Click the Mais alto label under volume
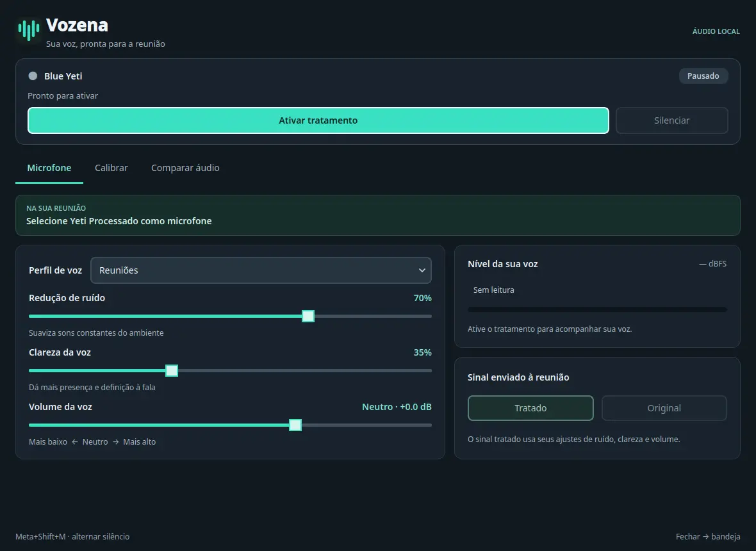The image size is (756, 551). [x=139, y=441]
